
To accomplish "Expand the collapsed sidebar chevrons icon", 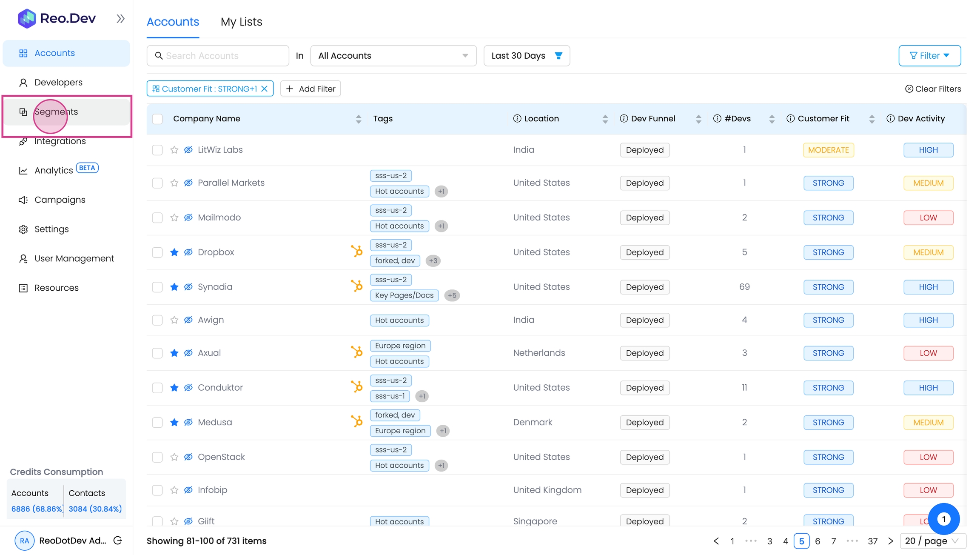I will point(120,19).
